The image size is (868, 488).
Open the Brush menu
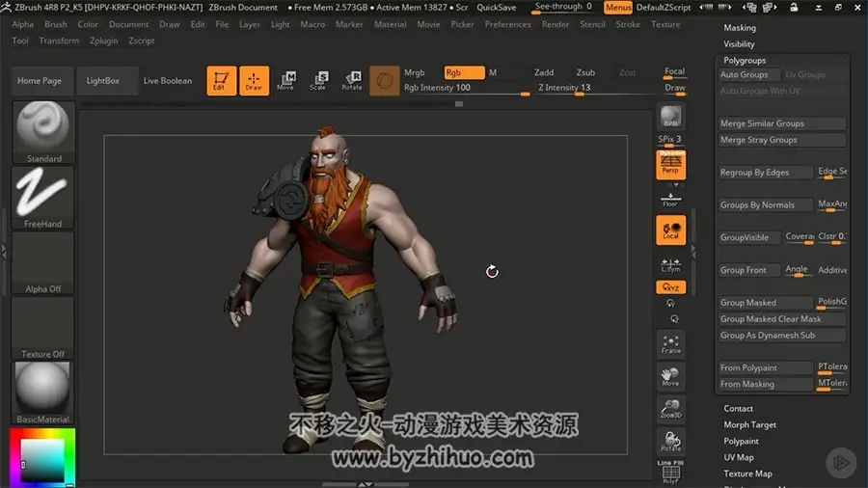55,24
